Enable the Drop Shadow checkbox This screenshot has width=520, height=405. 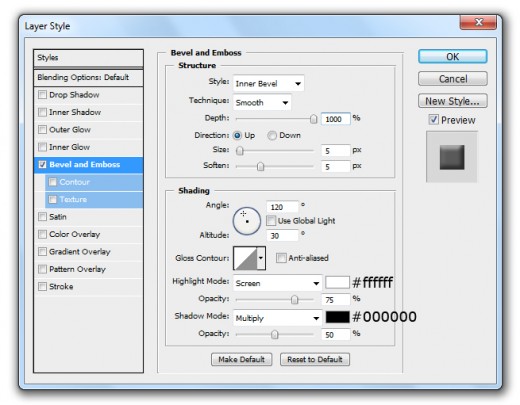click(42, 95)
